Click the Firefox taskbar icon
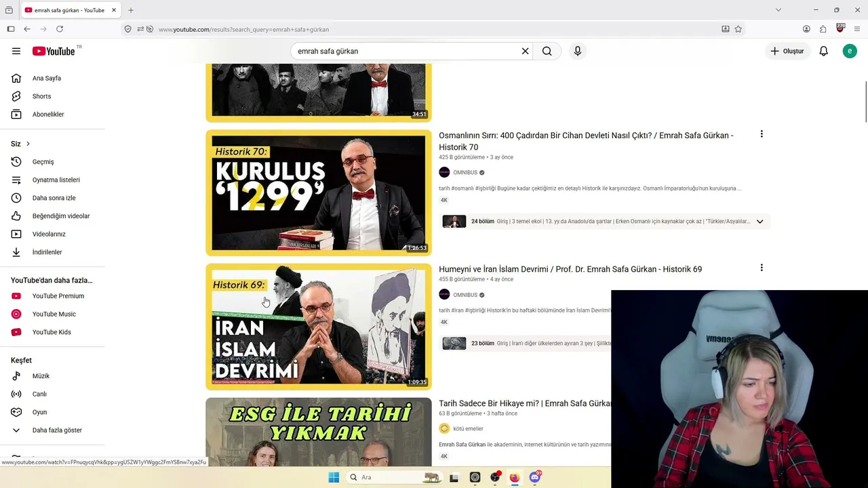The height and width of the screenshot is (488, 868). click(515, 477)
